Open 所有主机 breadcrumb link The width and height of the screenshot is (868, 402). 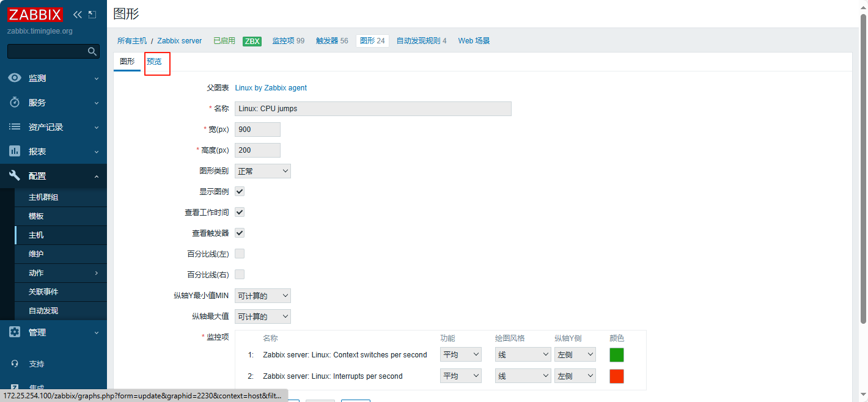click(132, 41)
